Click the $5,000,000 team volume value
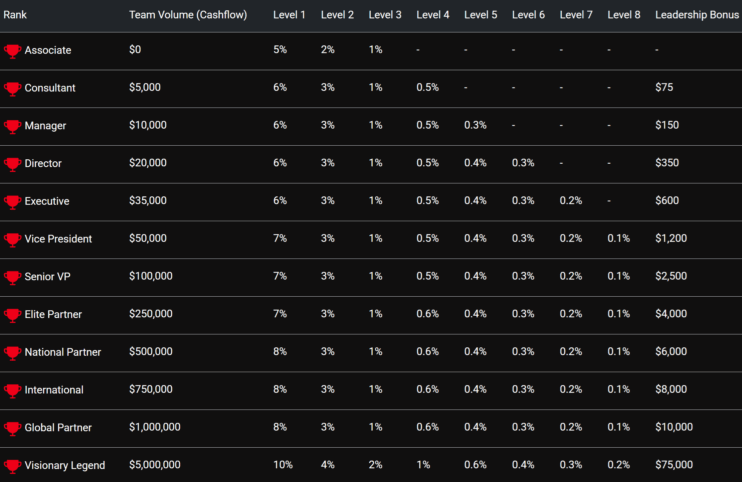The height and width of the screenshot is (482, 742). [x=155, y=465]
